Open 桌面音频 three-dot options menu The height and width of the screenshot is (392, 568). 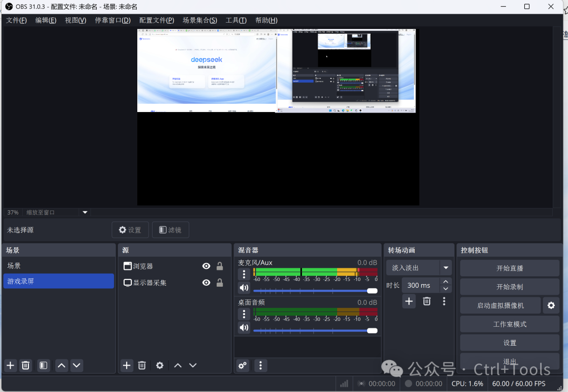point(244,314)
